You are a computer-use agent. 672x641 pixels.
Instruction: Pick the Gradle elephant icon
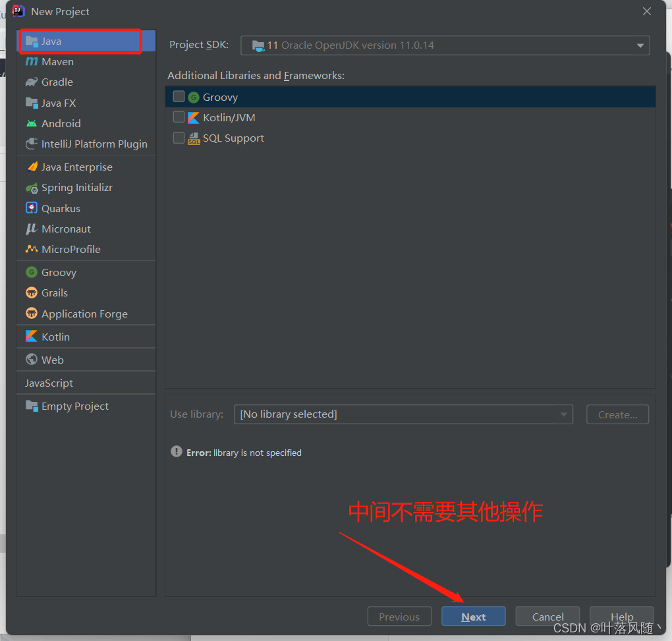coord(32,82)
